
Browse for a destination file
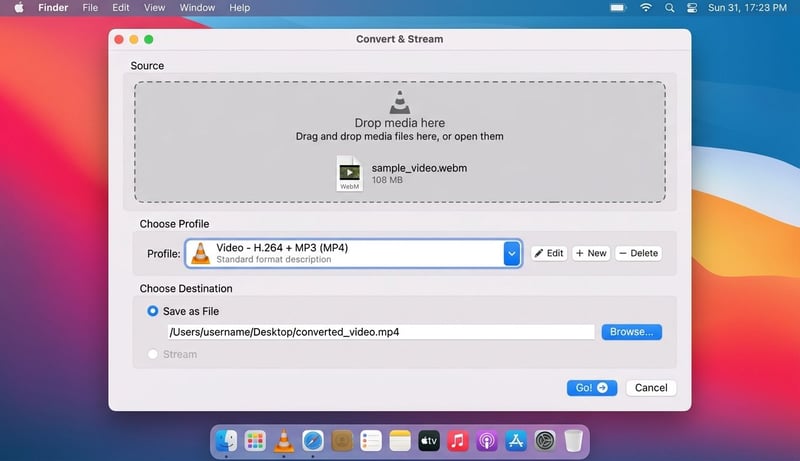(x=632, y=332)
